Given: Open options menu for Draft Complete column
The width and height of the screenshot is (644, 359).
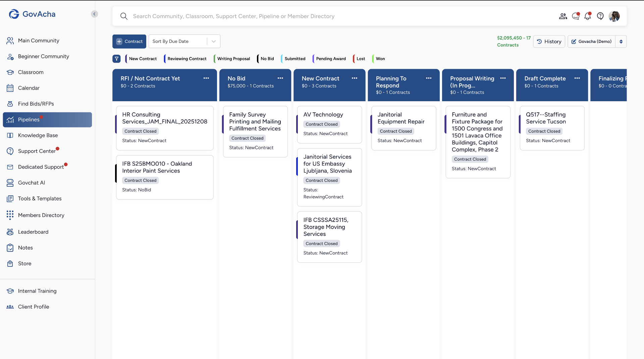Looking at the screenshot, I should tap(577, 78).
